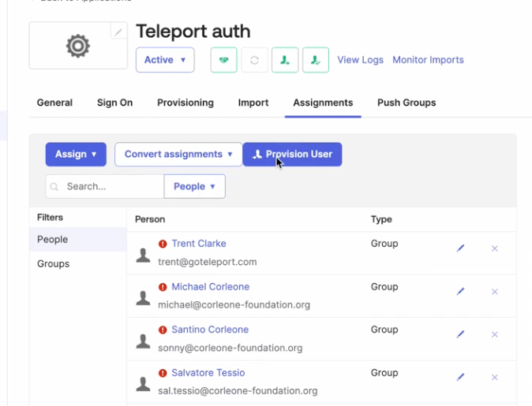Click the Provision User button

pos(292,155)
